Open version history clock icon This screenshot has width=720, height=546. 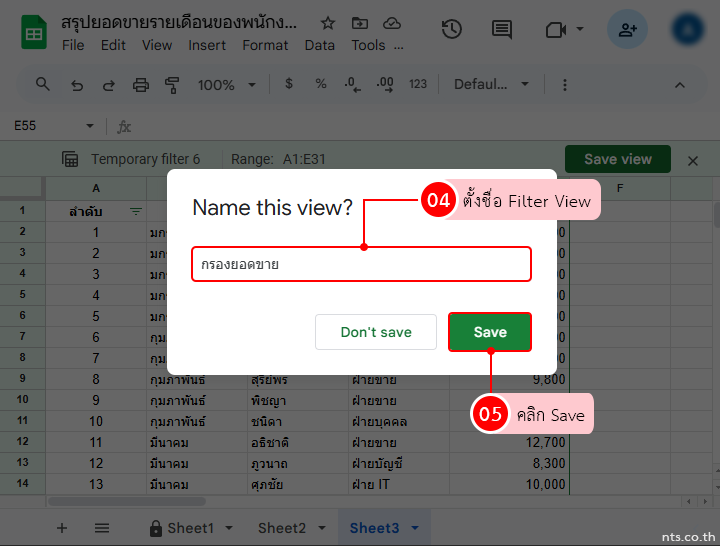[452, 29]
